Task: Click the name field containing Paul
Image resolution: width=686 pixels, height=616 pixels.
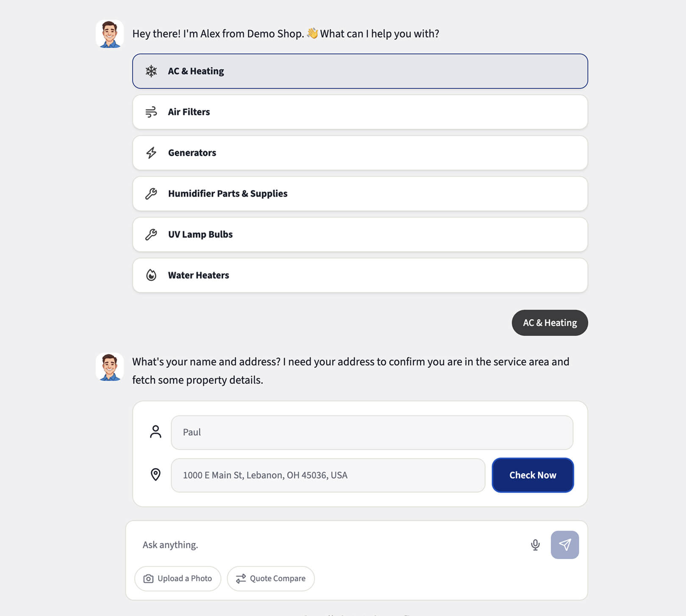Action: 372,432
